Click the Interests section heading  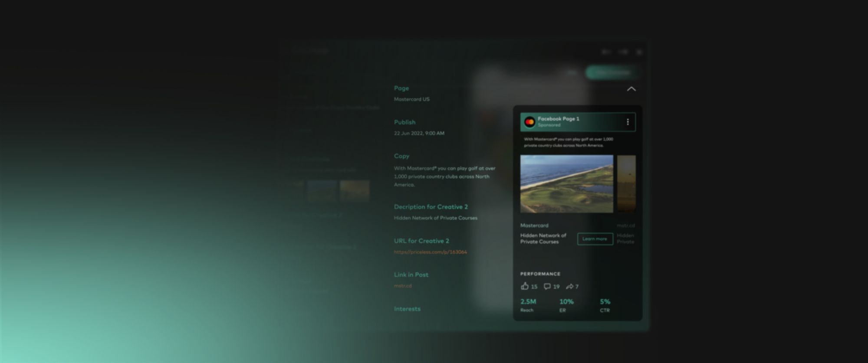(x=407, y=309)
